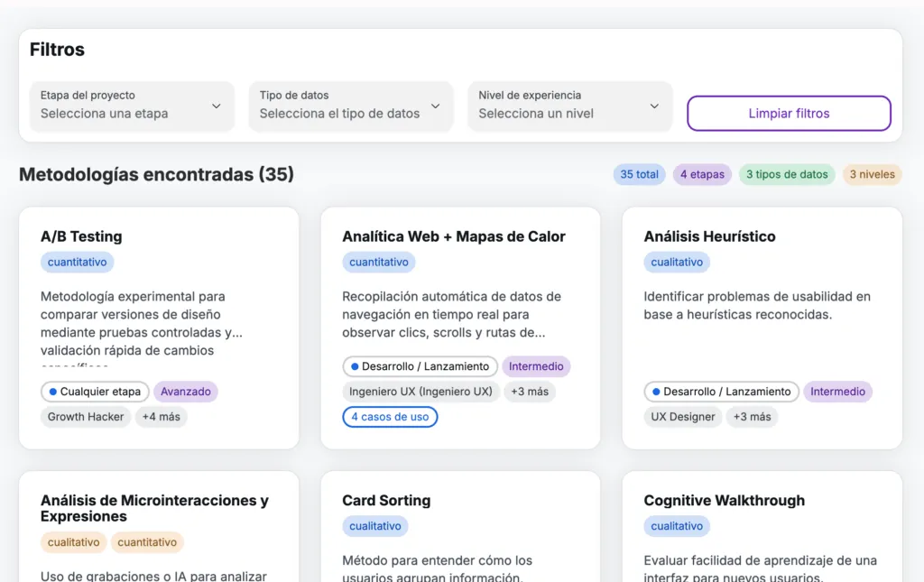This screenshot has width=924, height=582.
Task: Click the UX Designer role tag
Action: tap(683, 417)
